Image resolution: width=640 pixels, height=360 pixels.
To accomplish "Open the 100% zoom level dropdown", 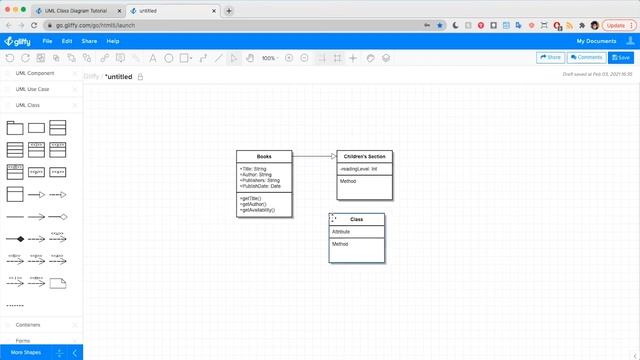I will coord(270,58).
